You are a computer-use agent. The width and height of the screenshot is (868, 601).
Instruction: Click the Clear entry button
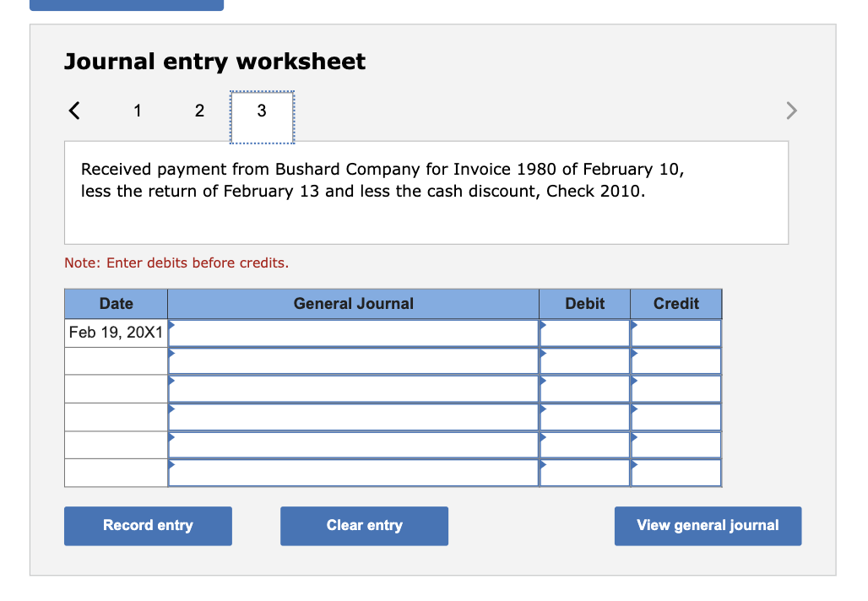(364, 526)
